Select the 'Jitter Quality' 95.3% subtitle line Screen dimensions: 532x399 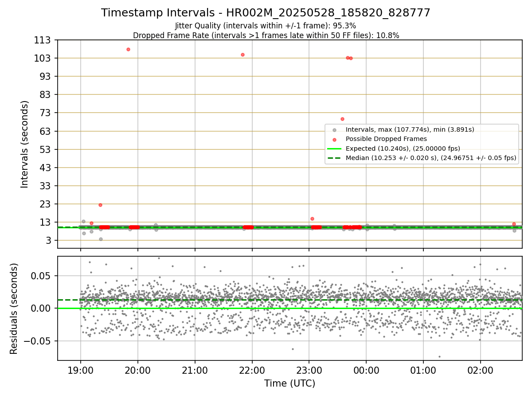tap(266, 26)
